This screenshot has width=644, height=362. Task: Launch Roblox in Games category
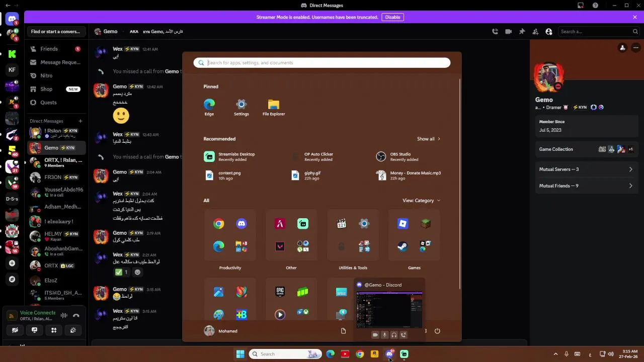403,224
